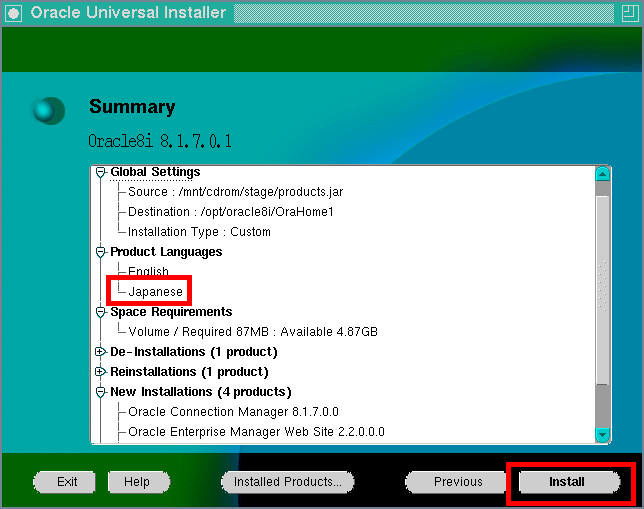The image size is (644, 509).
Task: Select Oracle Connection Manager 8.1.7.0.0 row
Action: [233, 412]
